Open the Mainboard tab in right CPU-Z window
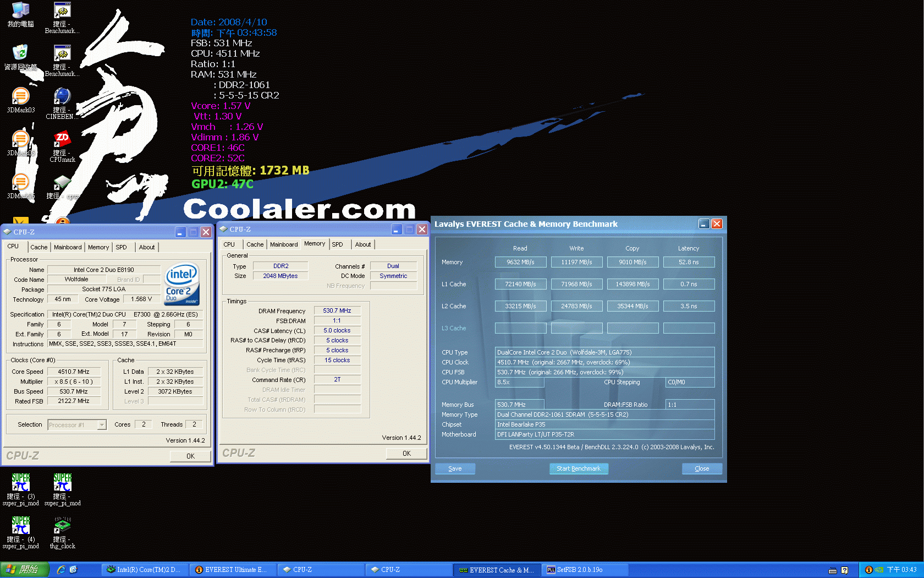The width and height of the screenshot is (924, 578). (284, 244)
